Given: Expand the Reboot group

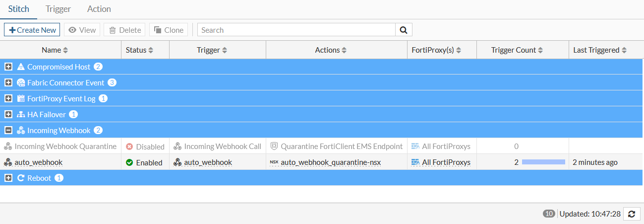Looking at the screenshot, I should pos(8,178).
